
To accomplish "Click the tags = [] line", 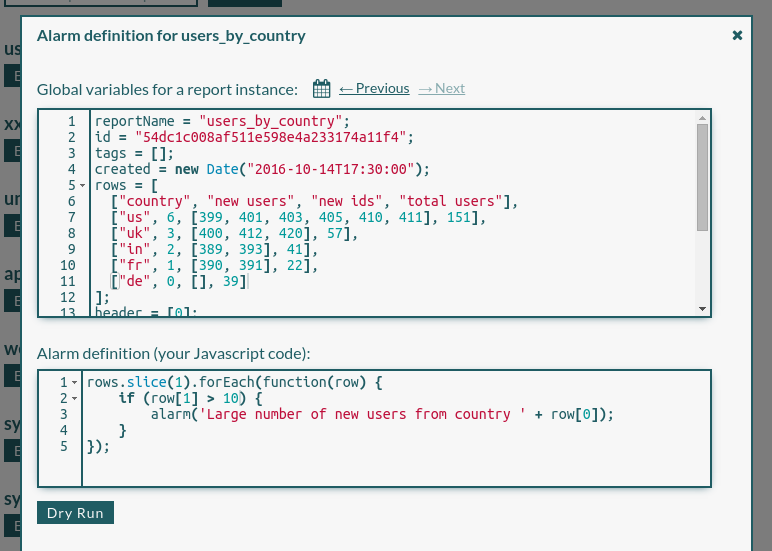I will coord(134,153).
